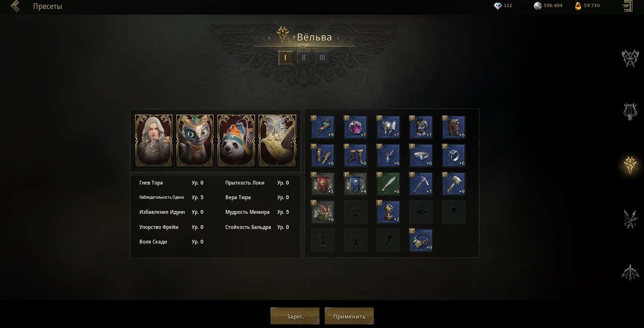Select the purple orb equipment slot
Screen dimensions: 644x328
point(355,127)
